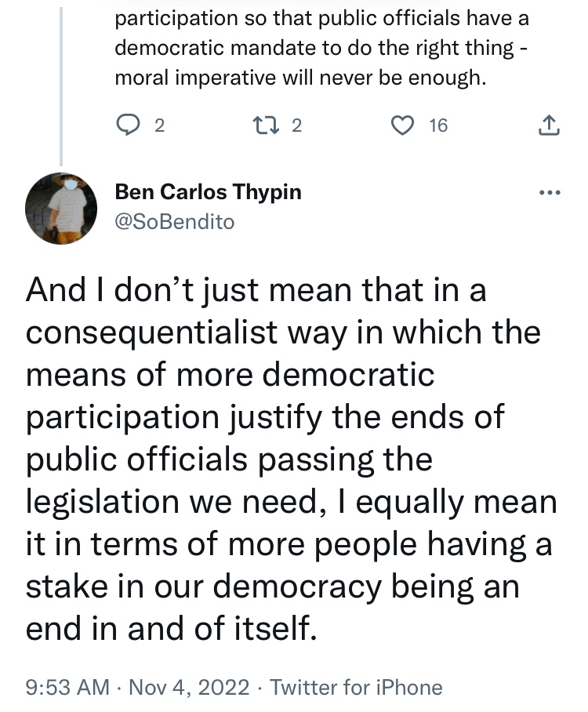Click the like count of 16
Image resolution: width=588 pixels, height=712 pixels.
click(x=438, y=125)
